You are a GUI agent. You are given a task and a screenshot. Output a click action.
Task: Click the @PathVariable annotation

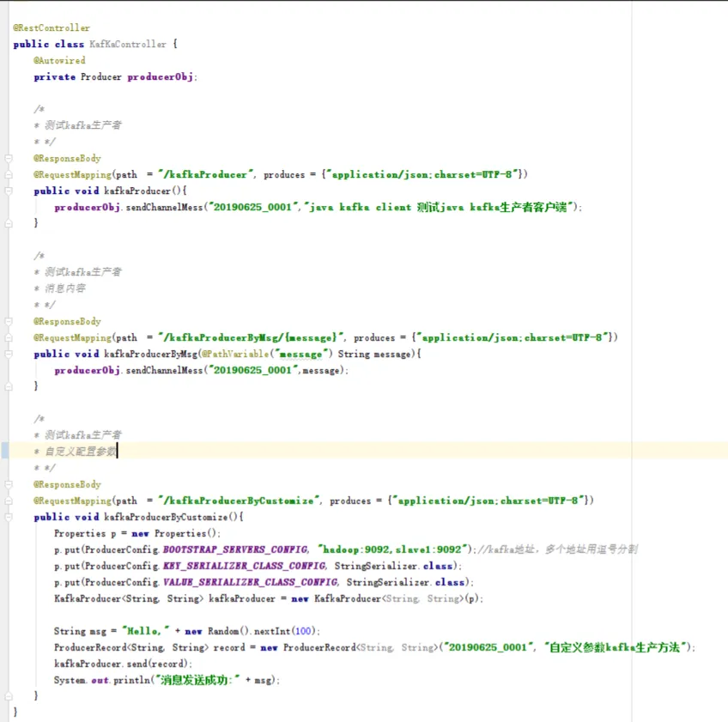[x=235, y=354]
